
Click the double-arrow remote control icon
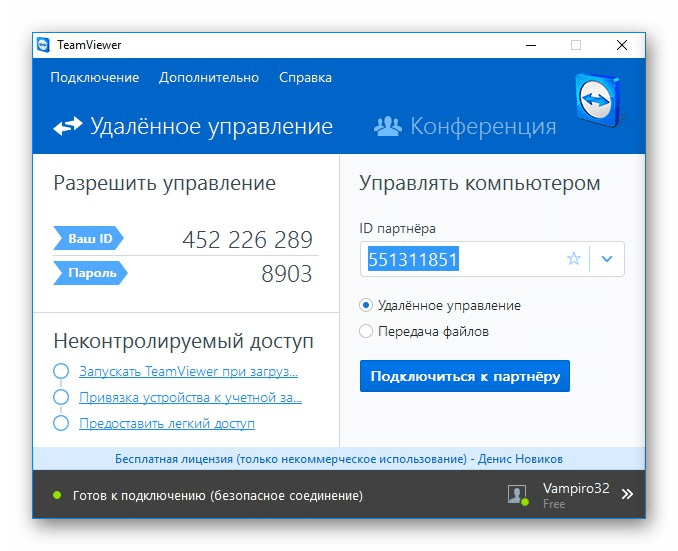68,126
